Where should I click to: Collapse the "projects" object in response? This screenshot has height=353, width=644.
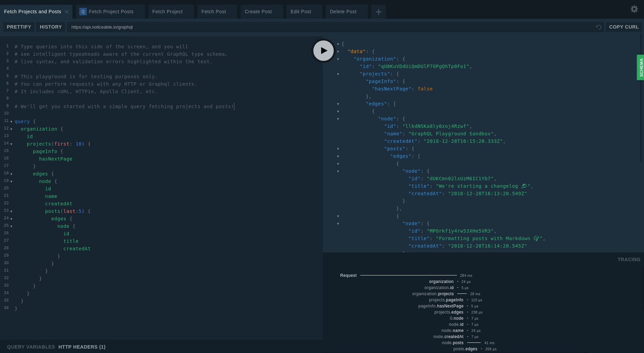tap(338, 74)
